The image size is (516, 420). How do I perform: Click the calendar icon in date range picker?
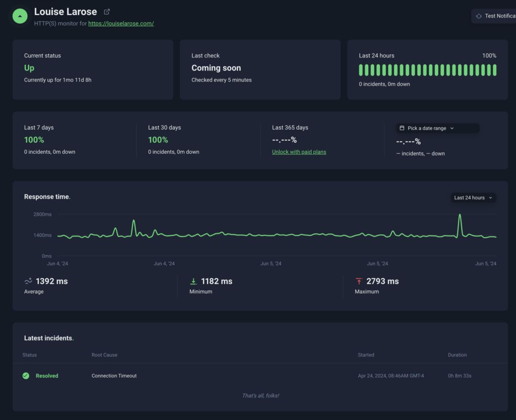tap(402, 128)
